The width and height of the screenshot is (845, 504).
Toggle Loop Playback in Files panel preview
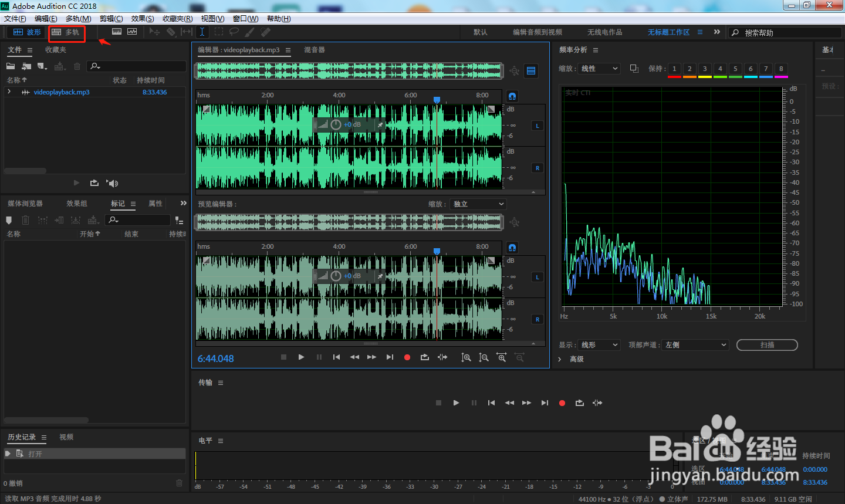(x=94, y=183)
